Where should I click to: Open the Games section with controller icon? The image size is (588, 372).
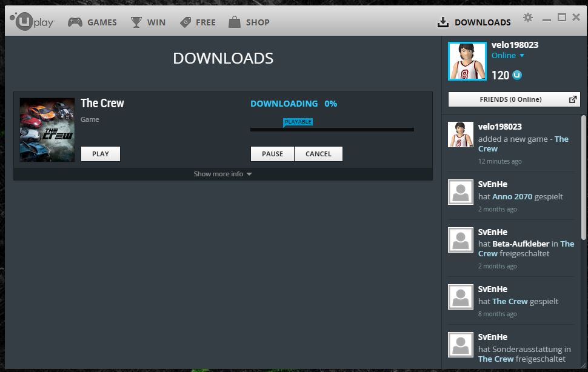click(75, 22)
